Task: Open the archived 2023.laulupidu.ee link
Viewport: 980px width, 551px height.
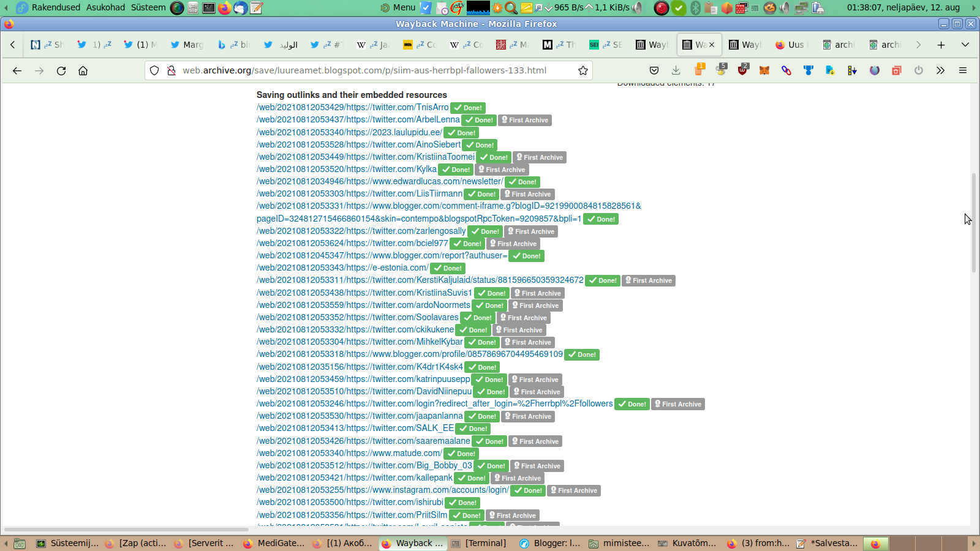Action: coord(349,132)
